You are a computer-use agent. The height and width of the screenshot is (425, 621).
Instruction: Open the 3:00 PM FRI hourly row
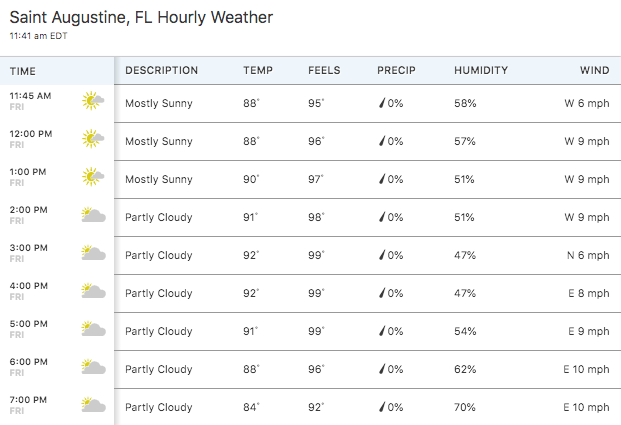pos(310,255)
